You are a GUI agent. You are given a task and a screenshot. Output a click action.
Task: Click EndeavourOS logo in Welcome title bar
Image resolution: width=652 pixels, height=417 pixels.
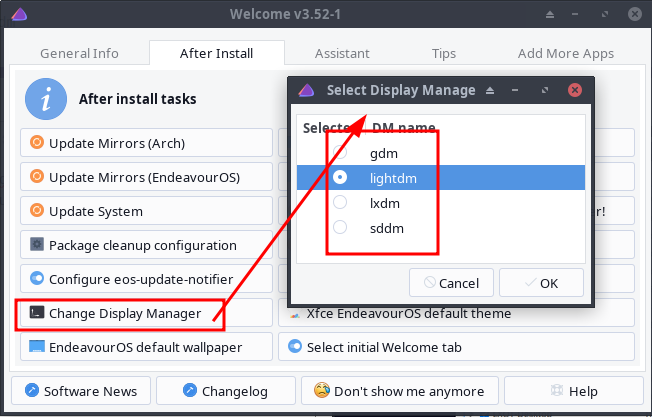(19, 14)
